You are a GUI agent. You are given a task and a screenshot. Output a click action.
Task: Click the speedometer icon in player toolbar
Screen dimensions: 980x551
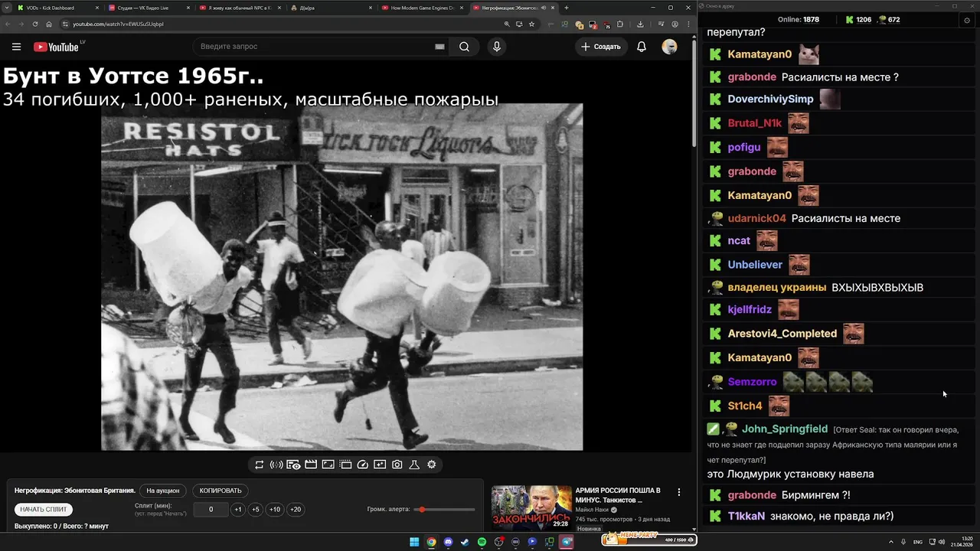[x=363, y=465]
